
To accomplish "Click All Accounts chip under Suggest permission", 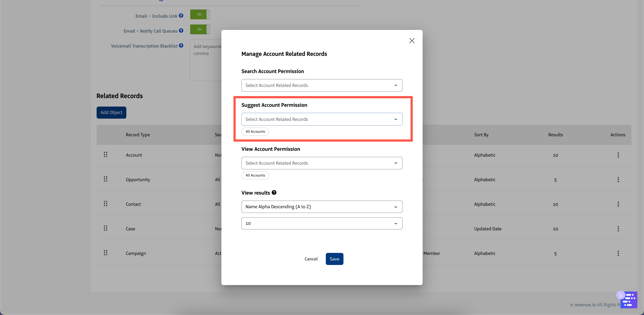I will coord(255,132).
